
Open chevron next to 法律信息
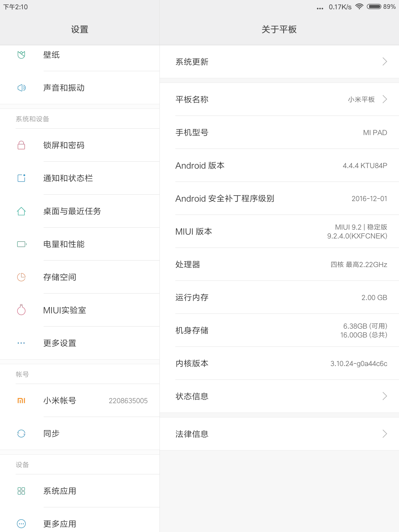[x=385, y=434]
